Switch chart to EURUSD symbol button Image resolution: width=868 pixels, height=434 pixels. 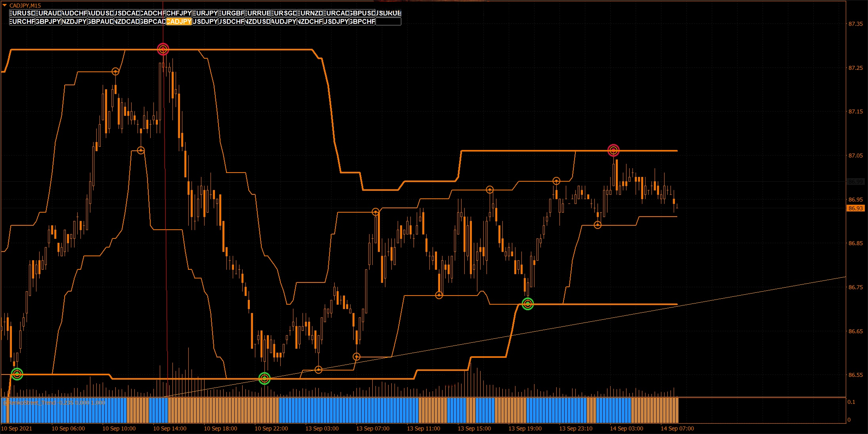(22, 13)
